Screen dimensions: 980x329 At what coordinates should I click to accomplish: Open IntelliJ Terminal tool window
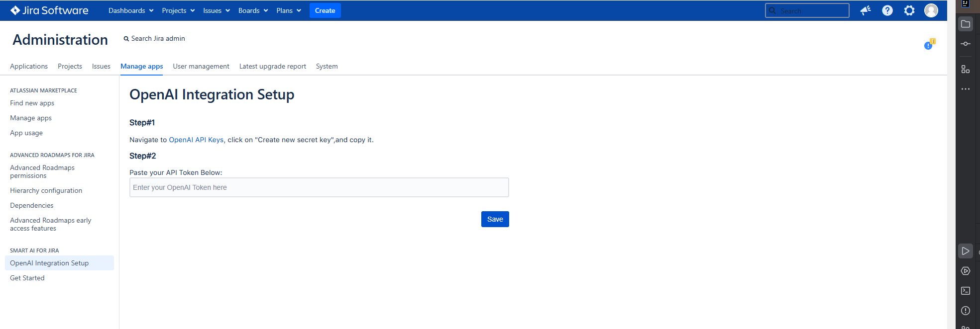(x=966, y=291)
